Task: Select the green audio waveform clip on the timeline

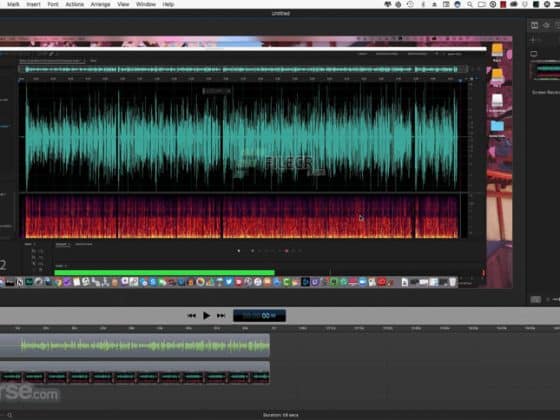Action: point(135,346)
